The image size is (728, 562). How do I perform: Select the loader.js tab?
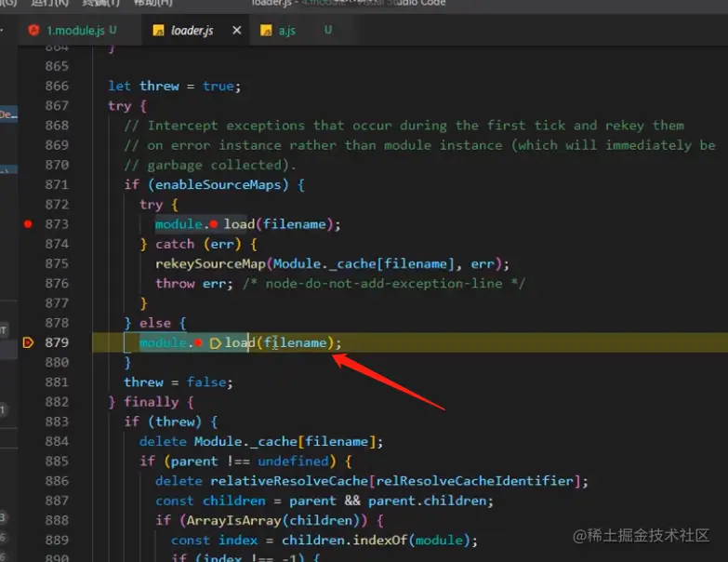coord(192,31)
